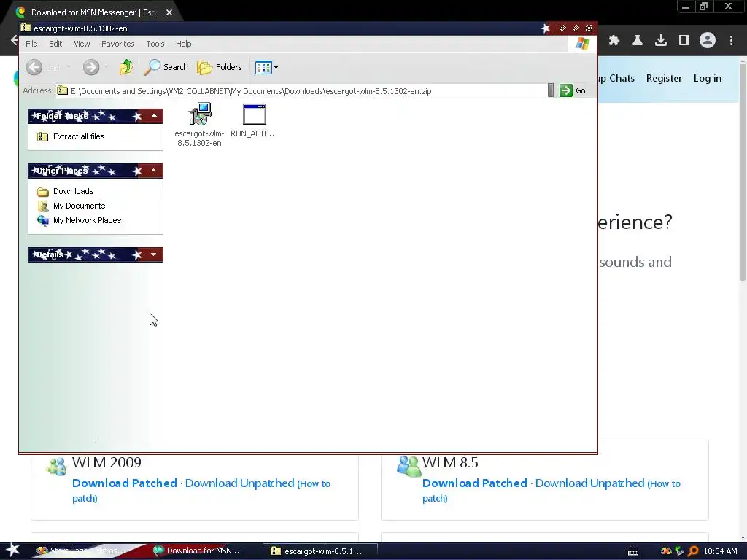Click the WLM 8.5 messenger icon
Image resolution: width=747 pixels, height=560 pixels.
[409, 466]
